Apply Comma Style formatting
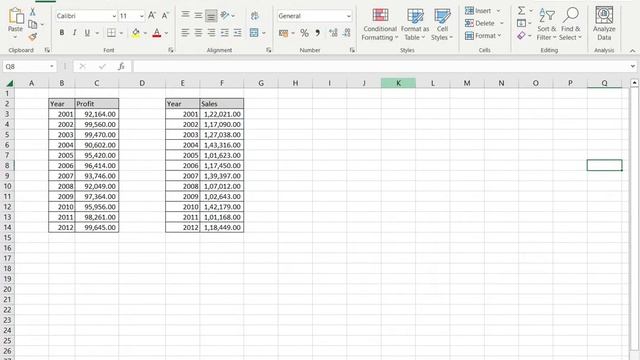640x360 pixels. click(318, 33)
